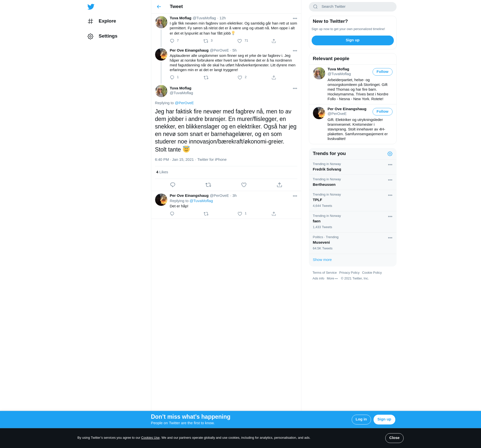
Task: Click the @TuvaMoflag mention in last reply
Action: [x=201, y=201]
